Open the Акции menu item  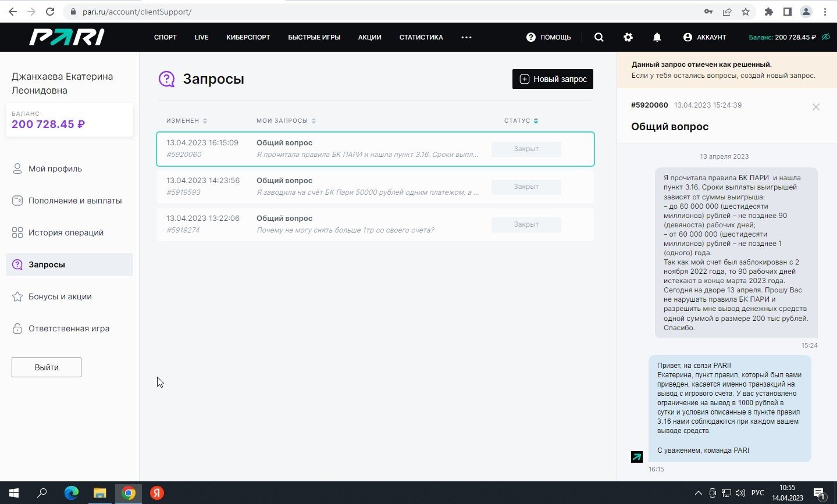[x=369, y=37]
